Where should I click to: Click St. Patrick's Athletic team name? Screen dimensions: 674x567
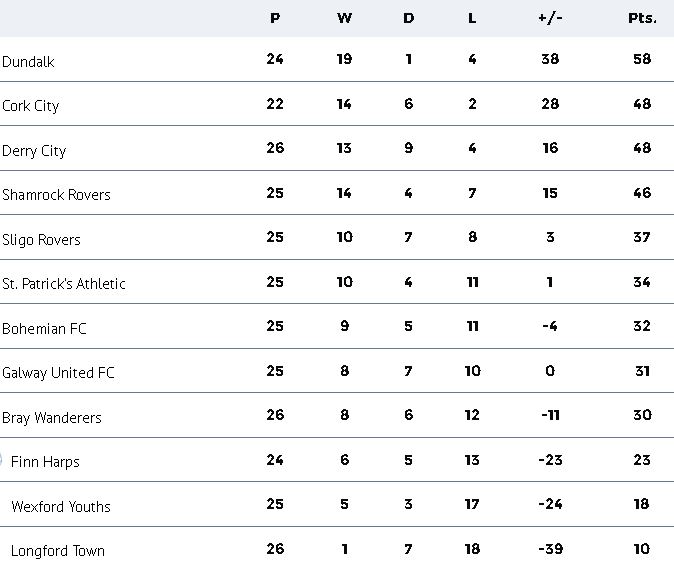pos(64,284)
